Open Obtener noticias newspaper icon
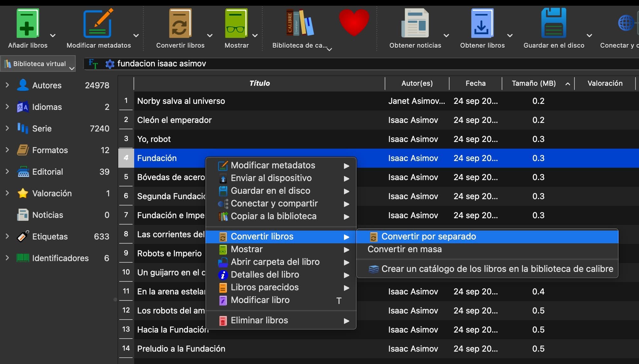639x364 pixels. (415, 24)
